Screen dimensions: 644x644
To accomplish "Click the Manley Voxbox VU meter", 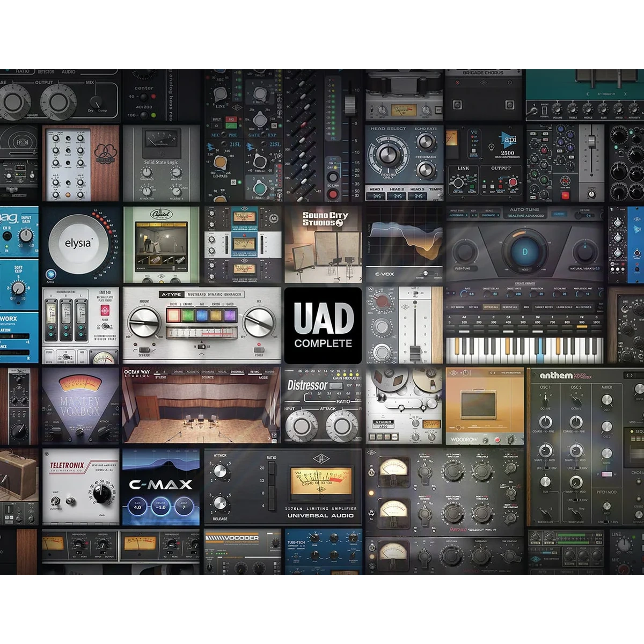I will point(80,385).
